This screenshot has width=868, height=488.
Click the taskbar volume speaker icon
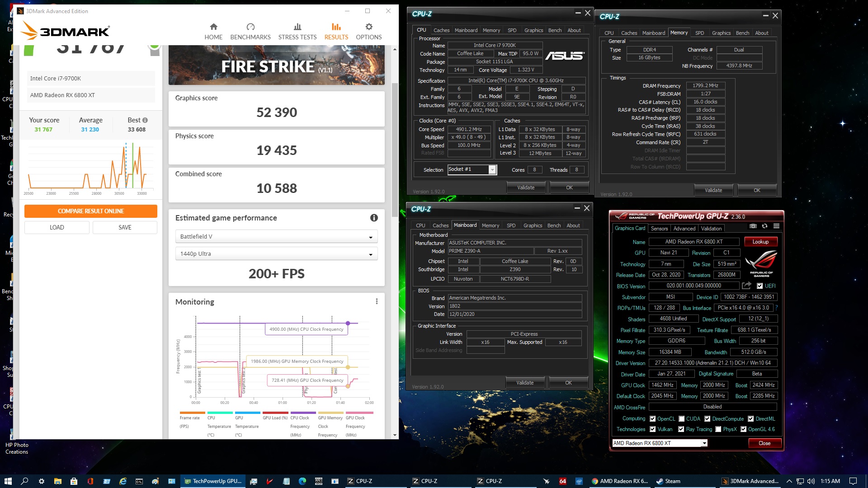pyautogui.click(x=811, y=481)
